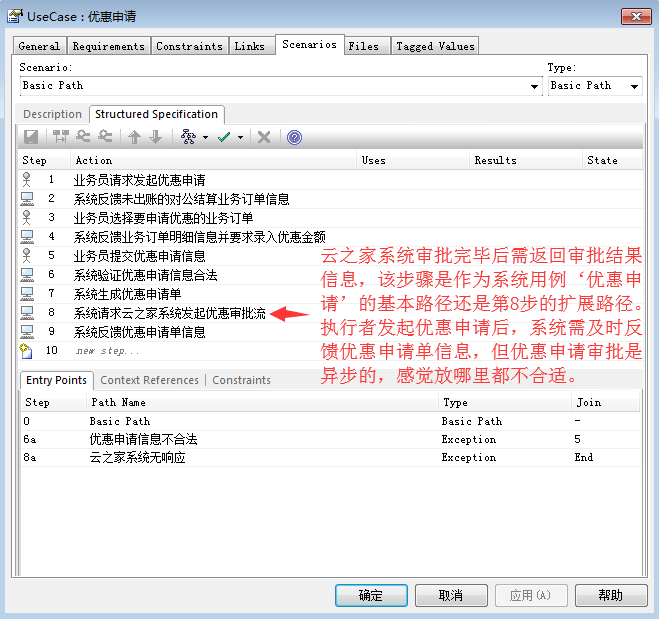Click the UseCase title bar icon
This screenshot has height=619, width=659.
tap(15, 16)
